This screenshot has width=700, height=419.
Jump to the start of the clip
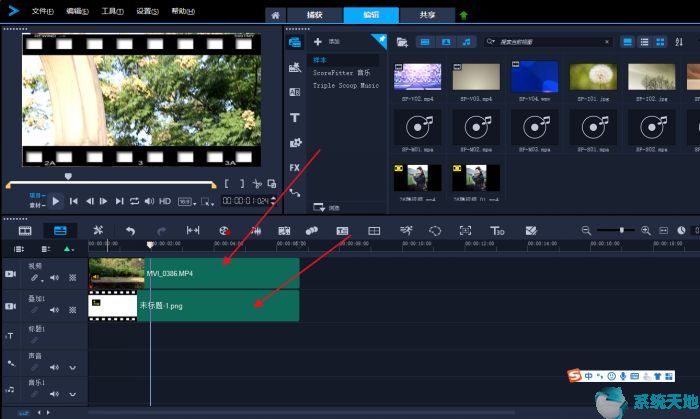(74, 201)
